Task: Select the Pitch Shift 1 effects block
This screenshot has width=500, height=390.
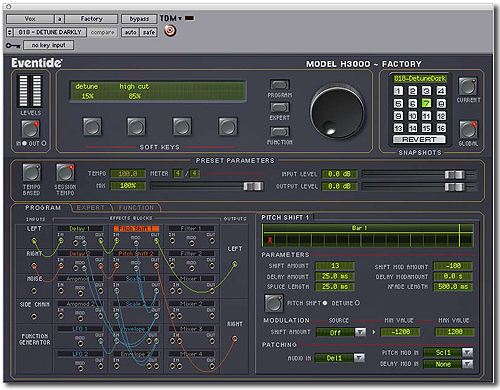Action: point(136,229)
